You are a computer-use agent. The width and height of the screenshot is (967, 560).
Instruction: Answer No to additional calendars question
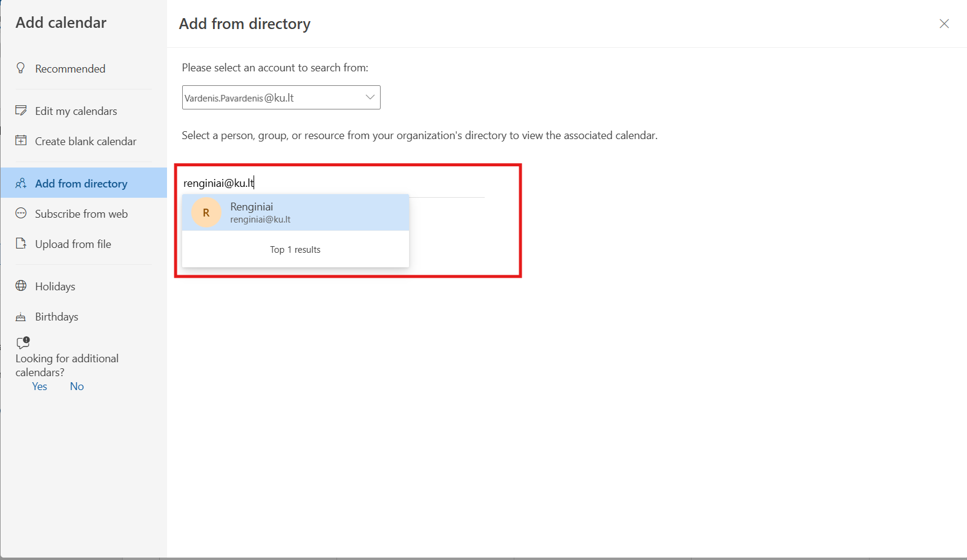coord(77,386)
